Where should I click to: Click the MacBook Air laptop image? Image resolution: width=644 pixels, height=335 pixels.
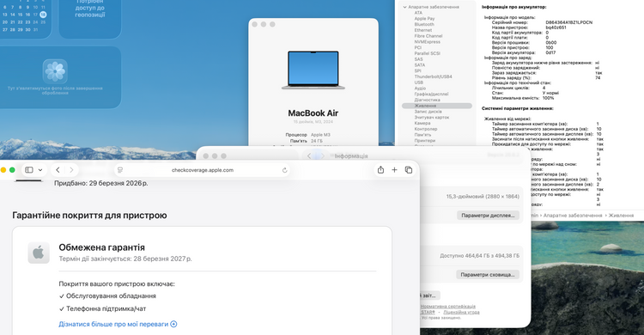click(313, 70)
